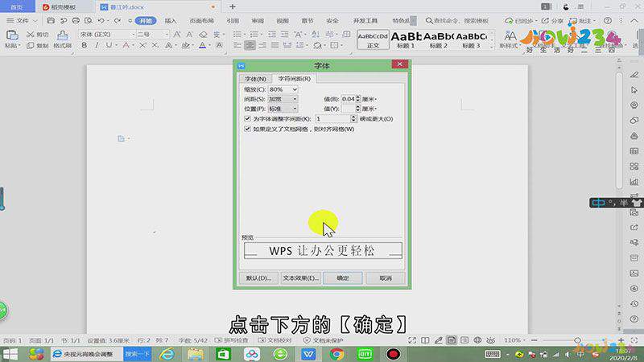Open the Spacing (间距) dropdown
The width and height of the screenshot is (644, 362).
pyautogui.click(x=283, y=99)
